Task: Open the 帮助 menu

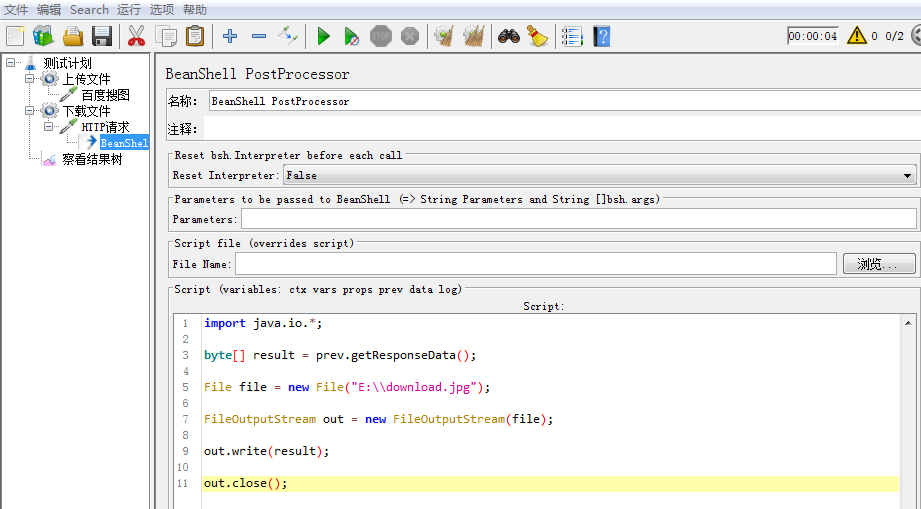Action: click(194, 9)
